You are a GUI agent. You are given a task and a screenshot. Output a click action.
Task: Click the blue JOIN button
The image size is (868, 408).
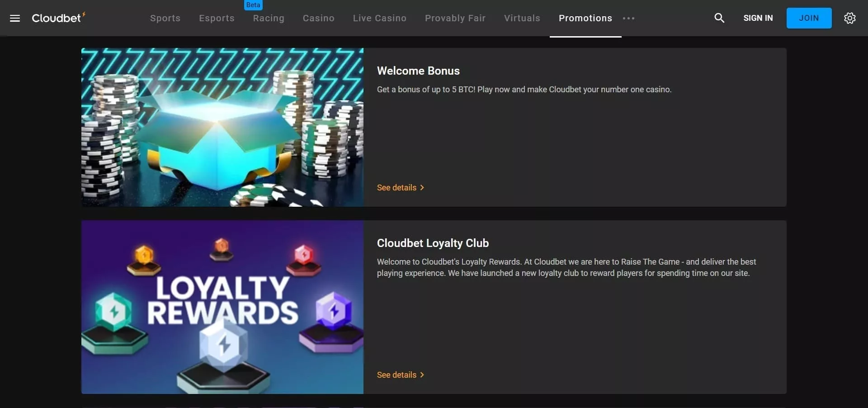809,18
